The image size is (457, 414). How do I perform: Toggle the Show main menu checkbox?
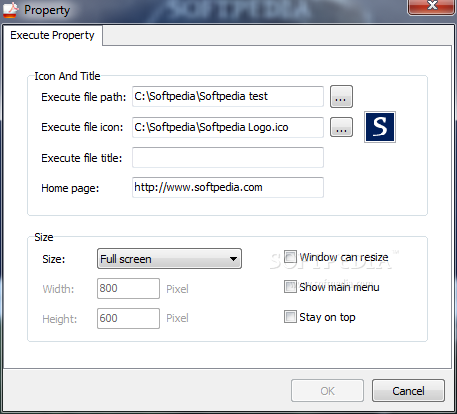coord(290,287)
